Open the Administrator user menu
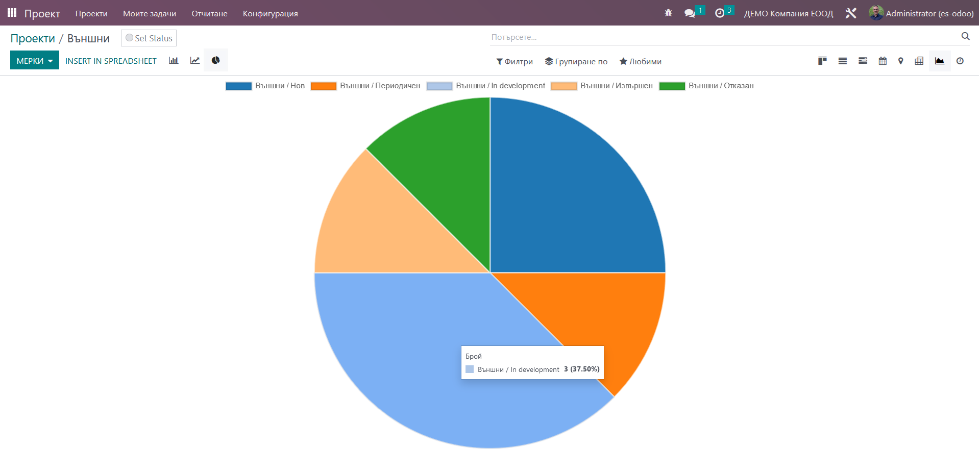This screenshot has height=449, width=980. pos(921,13)
